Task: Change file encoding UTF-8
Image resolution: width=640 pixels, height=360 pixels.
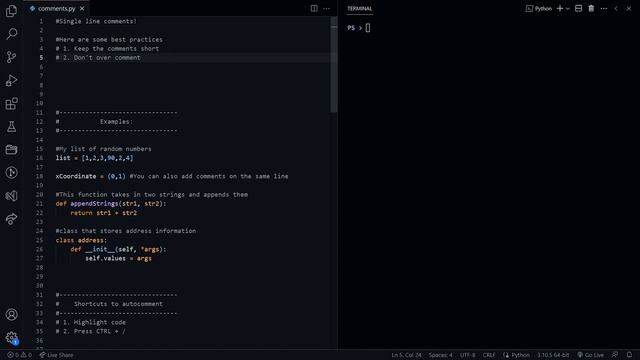Action: 468,355
